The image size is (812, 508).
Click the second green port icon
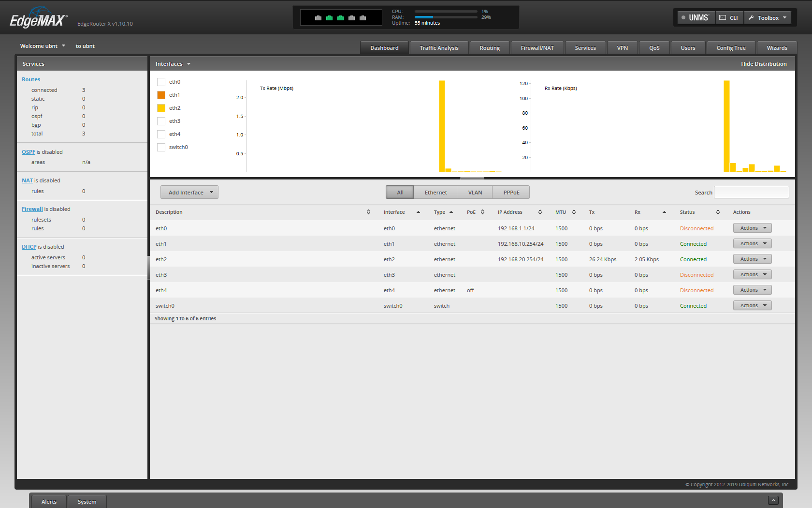329,18
